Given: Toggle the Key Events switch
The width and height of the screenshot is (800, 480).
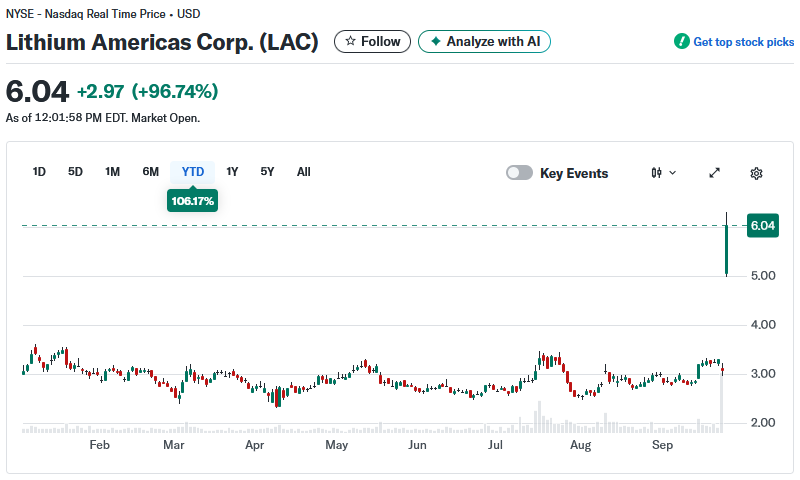Looking at the screenshot, I should pyautogui.click(x=519, y=173).
